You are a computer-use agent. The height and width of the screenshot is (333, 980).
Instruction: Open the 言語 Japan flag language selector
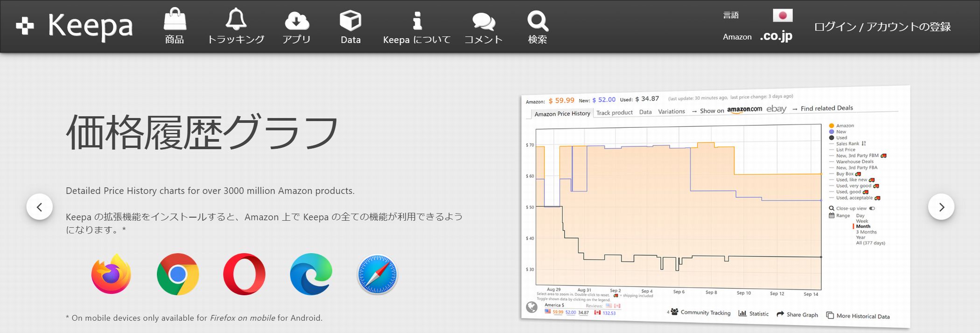783,15
